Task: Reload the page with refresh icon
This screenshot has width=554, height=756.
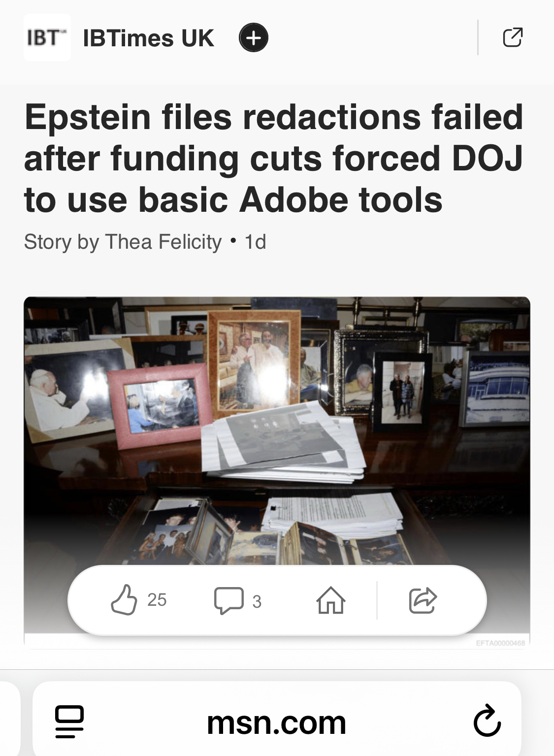Action: 487,721
